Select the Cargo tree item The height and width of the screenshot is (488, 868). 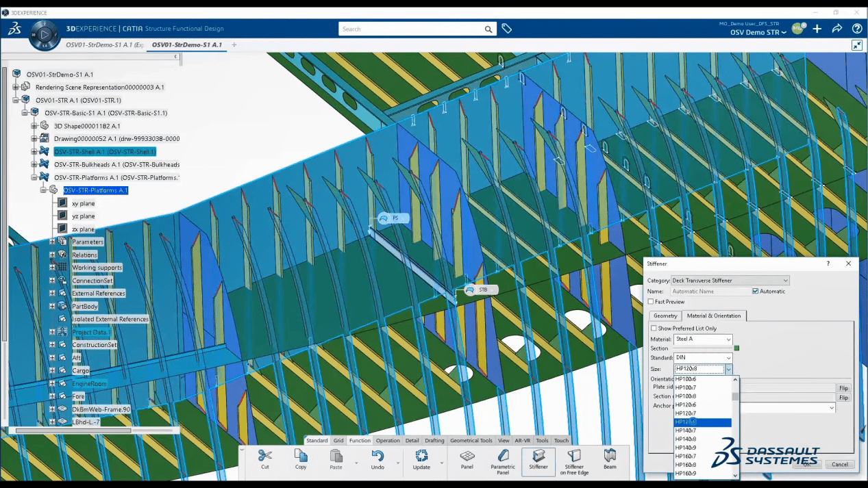coord(81,370)
